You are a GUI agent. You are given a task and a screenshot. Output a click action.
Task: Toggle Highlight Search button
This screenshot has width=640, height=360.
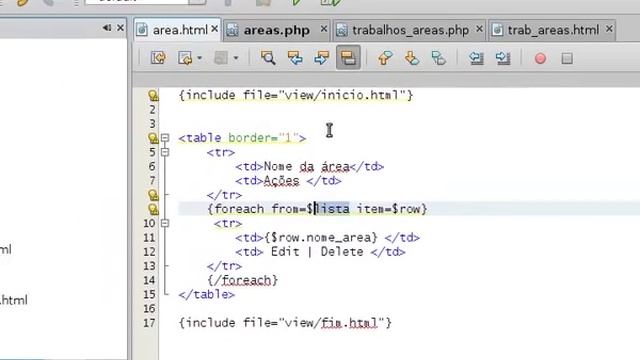[x=348, y=58]
